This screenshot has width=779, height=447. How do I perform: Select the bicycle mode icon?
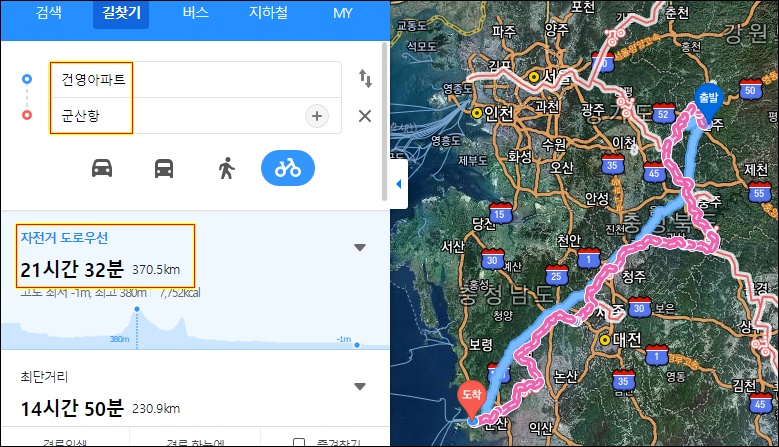coord(288,168)
